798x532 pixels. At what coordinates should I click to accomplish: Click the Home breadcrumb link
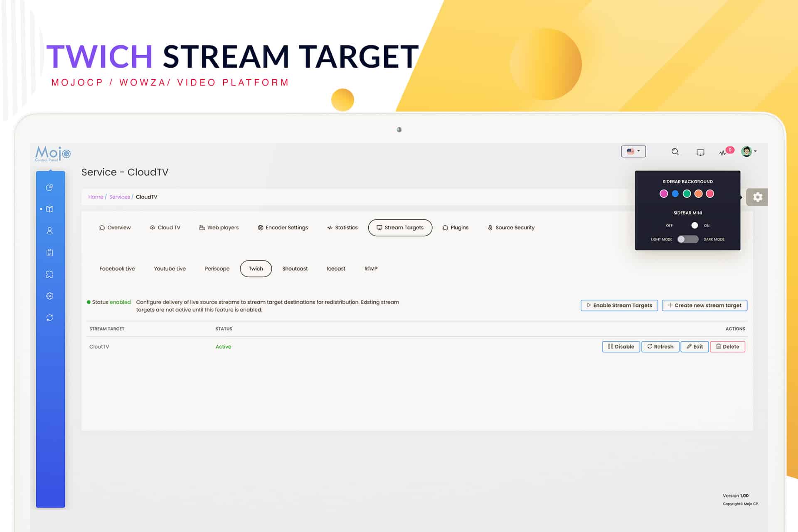(96, 197)
